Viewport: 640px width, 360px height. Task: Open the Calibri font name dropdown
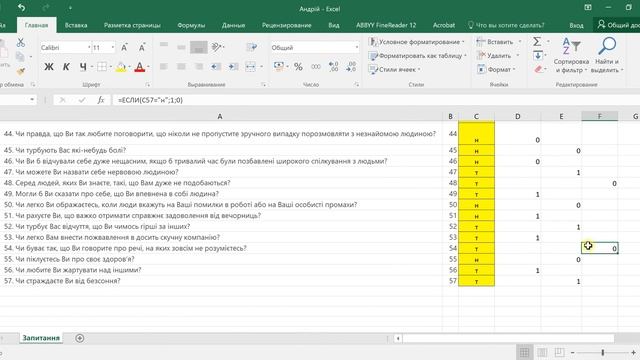89,48
